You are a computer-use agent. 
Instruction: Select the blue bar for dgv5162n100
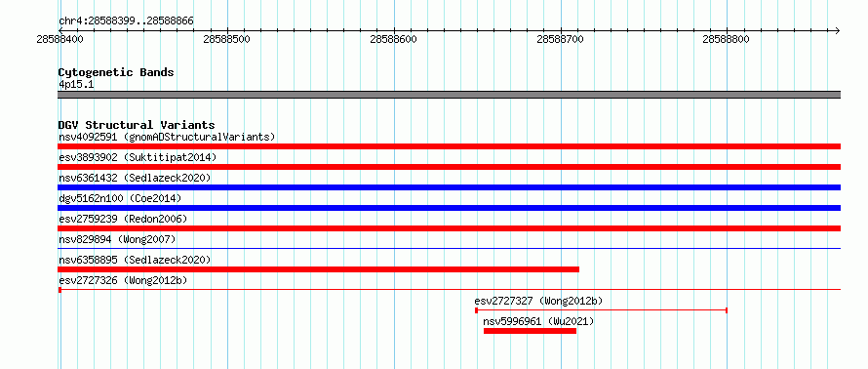[x=449, y=208]
